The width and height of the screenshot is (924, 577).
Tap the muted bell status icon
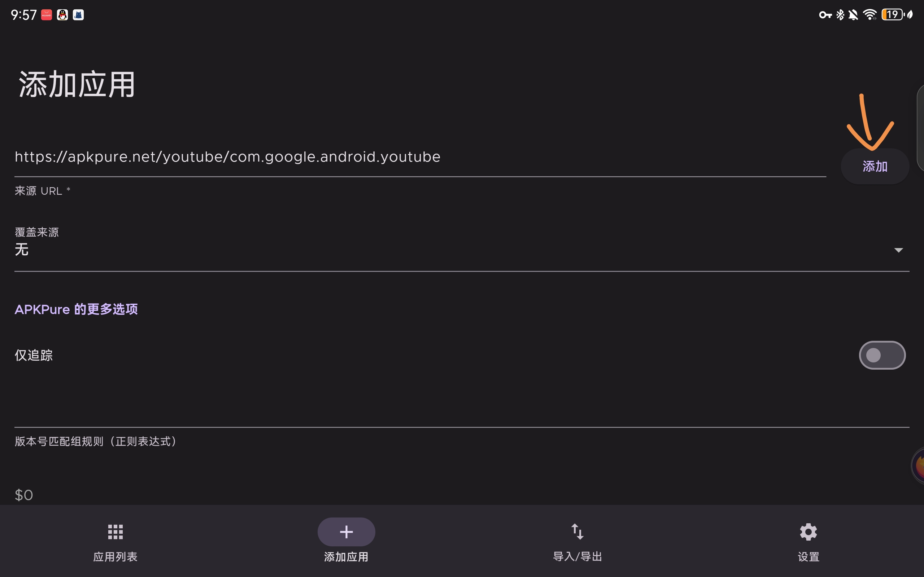pyautogui.click(x=853, y=14)
